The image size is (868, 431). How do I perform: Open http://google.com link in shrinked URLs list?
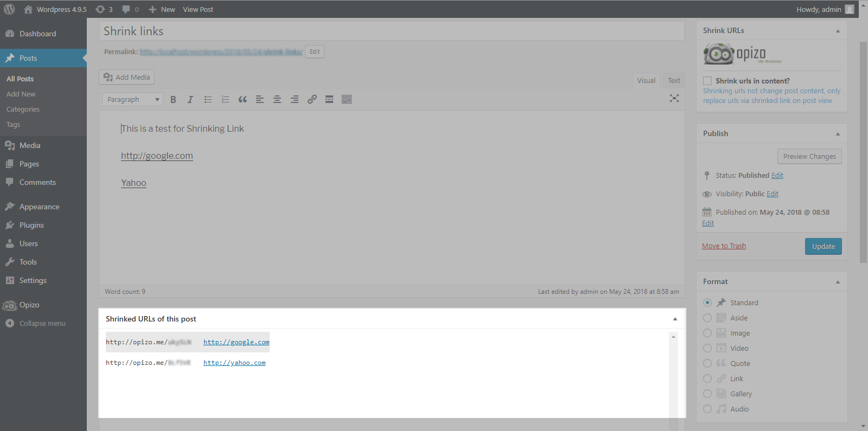coord(237,342)
